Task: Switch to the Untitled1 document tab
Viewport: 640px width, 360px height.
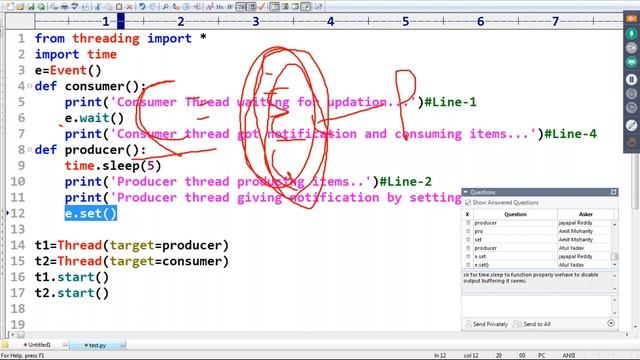Action: point(39,345)
